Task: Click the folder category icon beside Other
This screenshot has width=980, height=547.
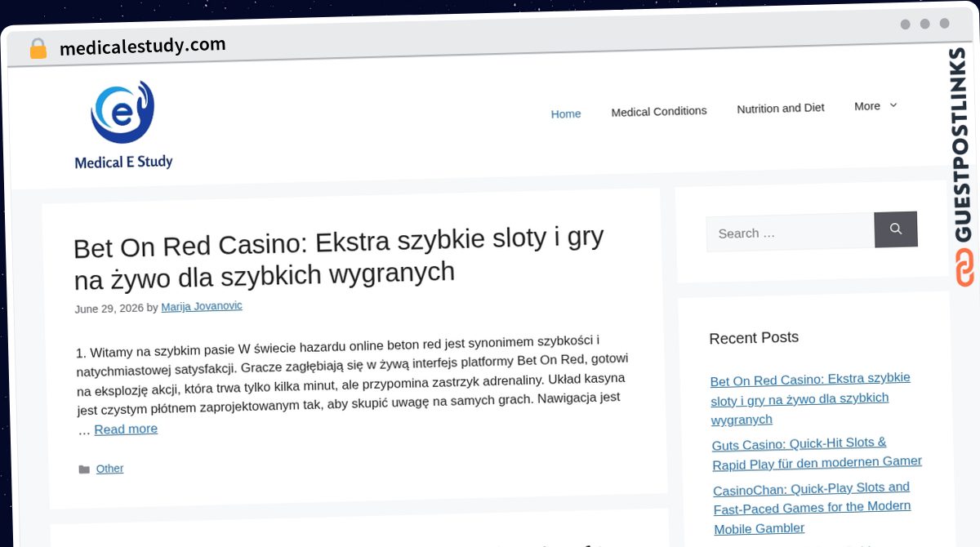Action: [x=83, y=469]
